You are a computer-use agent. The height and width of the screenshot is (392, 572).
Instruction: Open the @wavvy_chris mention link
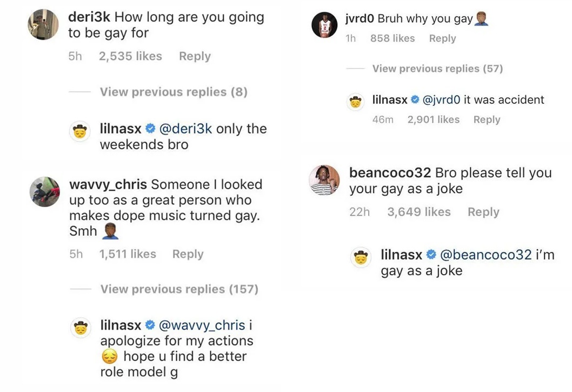[x=202, y=325]
